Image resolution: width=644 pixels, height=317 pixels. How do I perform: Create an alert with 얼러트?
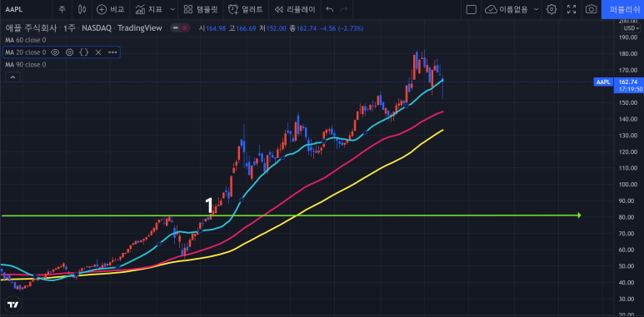246,9
